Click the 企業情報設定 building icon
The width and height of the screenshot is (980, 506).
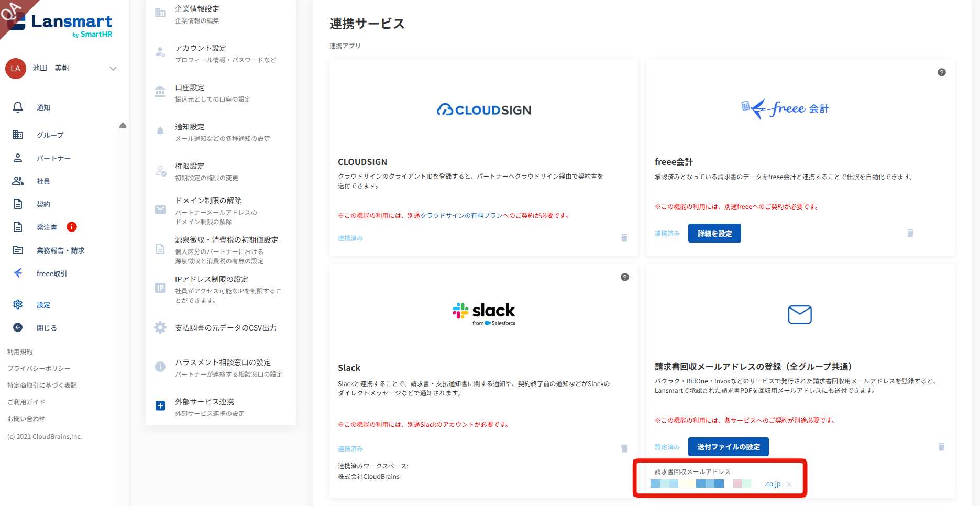(160, 13)
